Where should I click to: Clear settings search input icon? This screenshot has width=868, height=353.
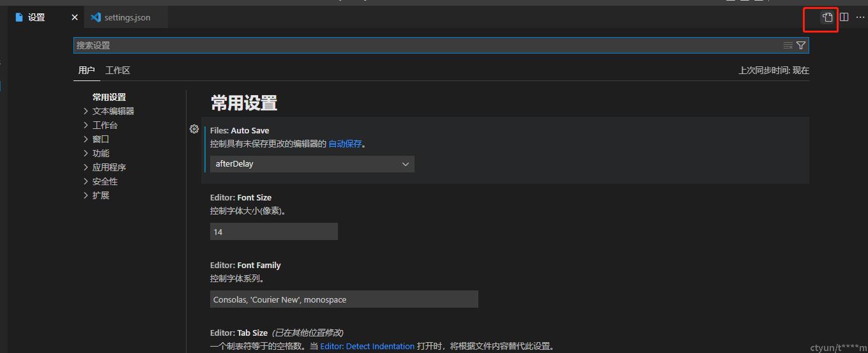click(788, 45)
